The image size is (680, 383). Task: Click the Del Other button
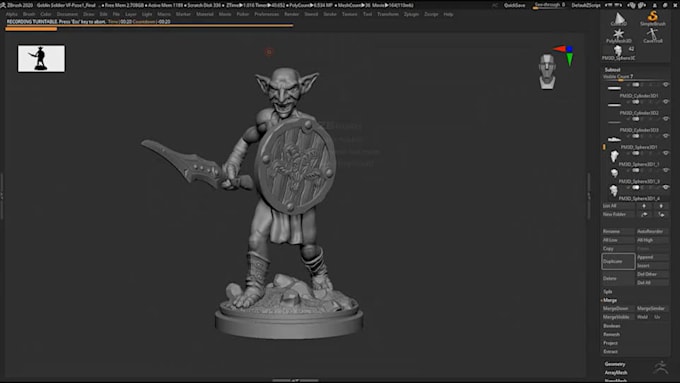[653, 274]
